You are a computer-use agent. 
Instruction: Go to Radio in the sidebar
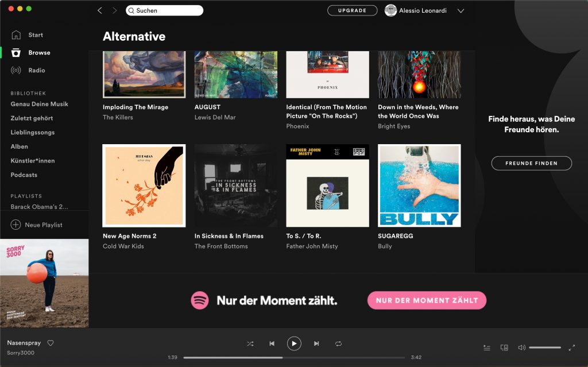36,70
